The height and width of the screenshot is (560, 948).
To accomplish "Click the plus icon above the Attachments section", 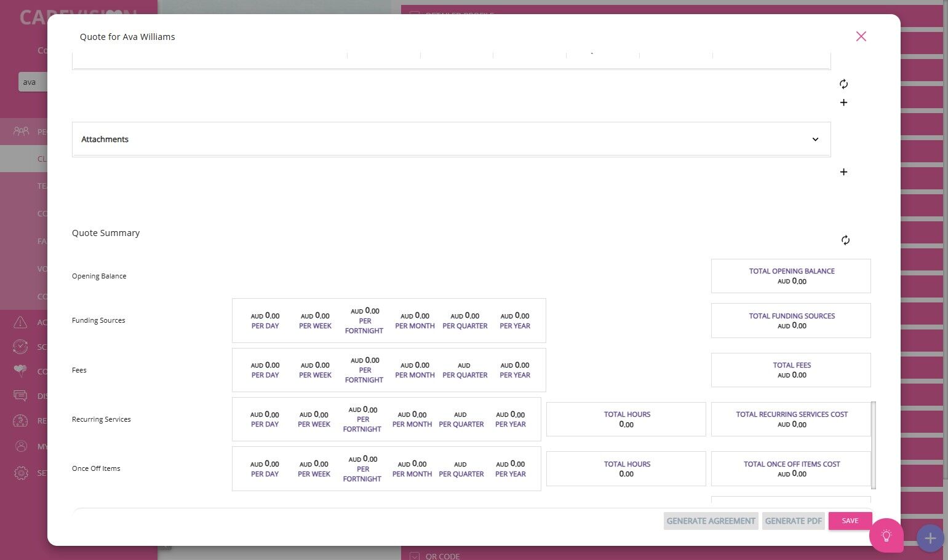I will click(x=843, y=103).
